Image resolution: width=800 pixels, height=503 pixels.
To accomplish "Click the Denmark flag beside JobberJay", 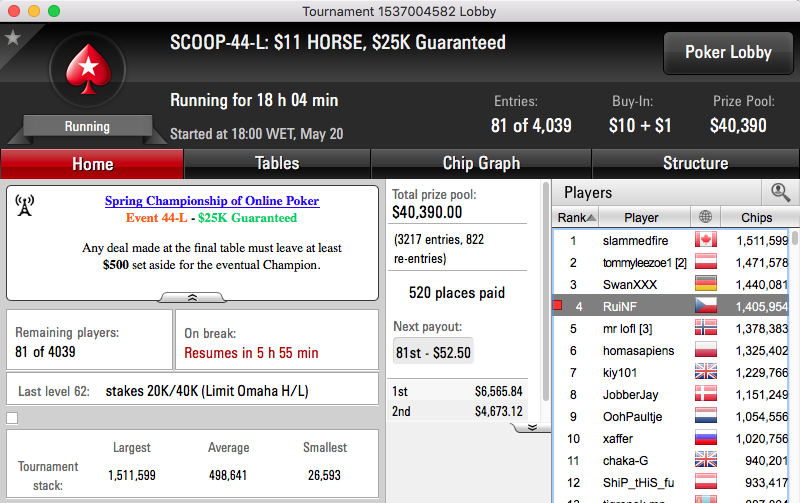I will [x=706, y=393].
